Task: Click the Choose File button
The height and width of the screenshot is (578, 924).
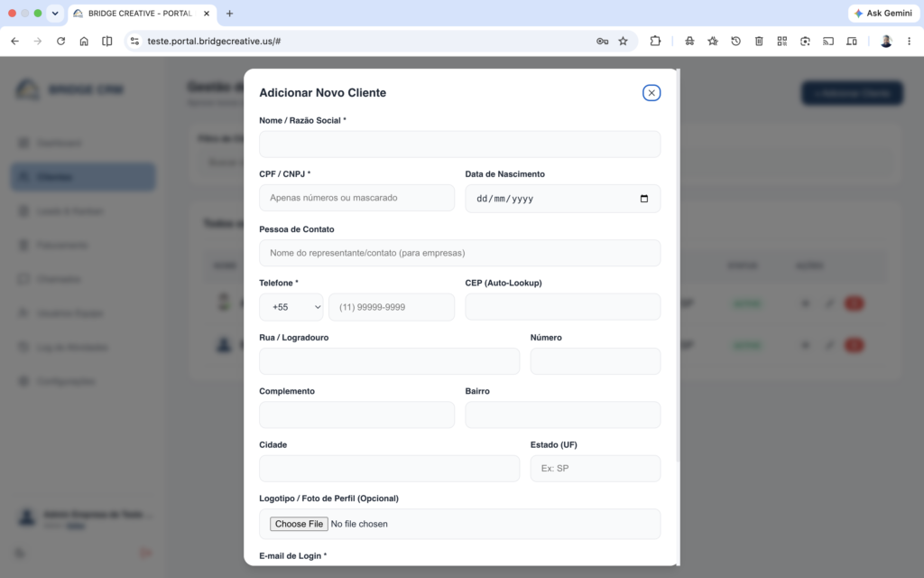Action: click(x=299, y=524)
